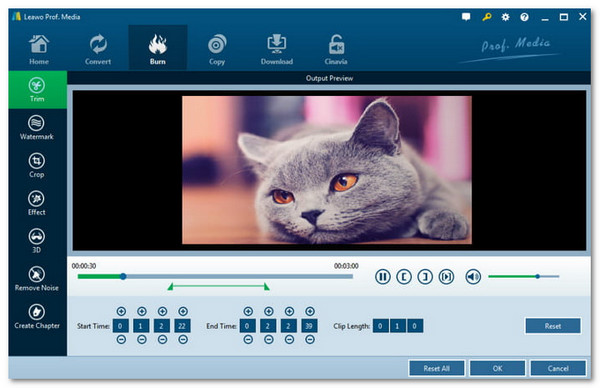Increase Start Time hours value
This screenshot has width=600, height=388.
click(x=121, y=311)
